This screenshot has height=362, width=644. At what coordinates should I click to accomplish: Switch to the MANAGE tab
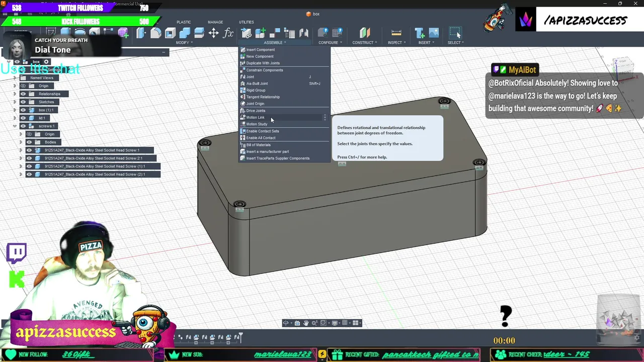215,22
